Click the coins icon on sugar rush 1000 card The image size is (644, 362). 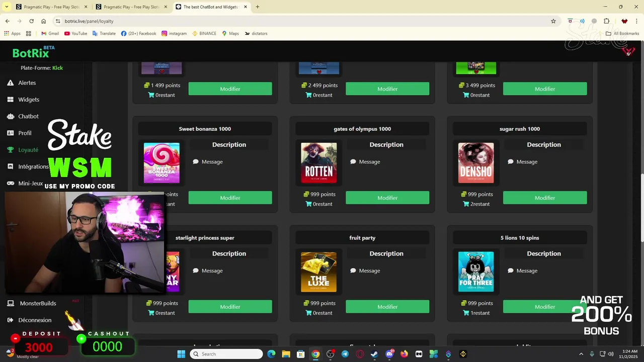click(463, 194)
